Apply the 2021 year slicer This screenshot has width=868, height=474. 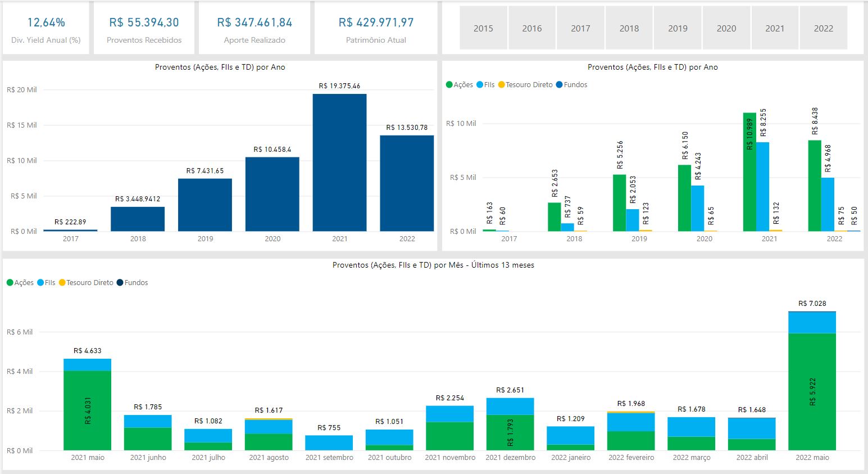tap(775, 28)
